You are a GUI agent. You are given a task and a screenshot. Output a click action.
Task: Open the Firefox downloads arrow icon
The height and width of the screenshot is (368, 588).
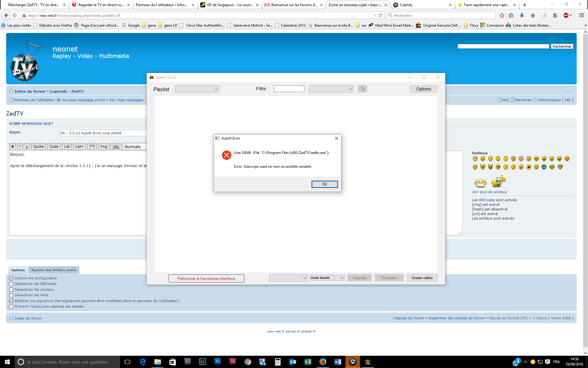coord(522,15)
